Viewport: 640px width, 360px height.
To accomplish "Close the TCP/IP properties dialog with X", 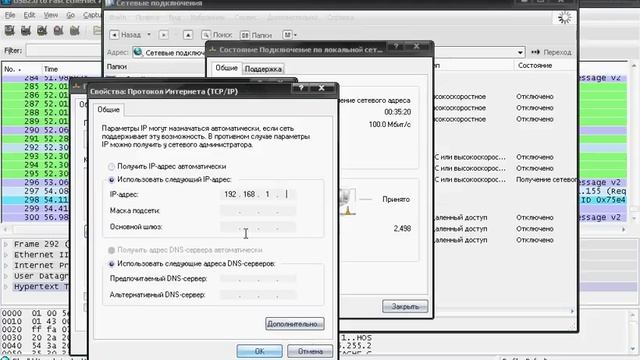I will (x=321, y=88).
